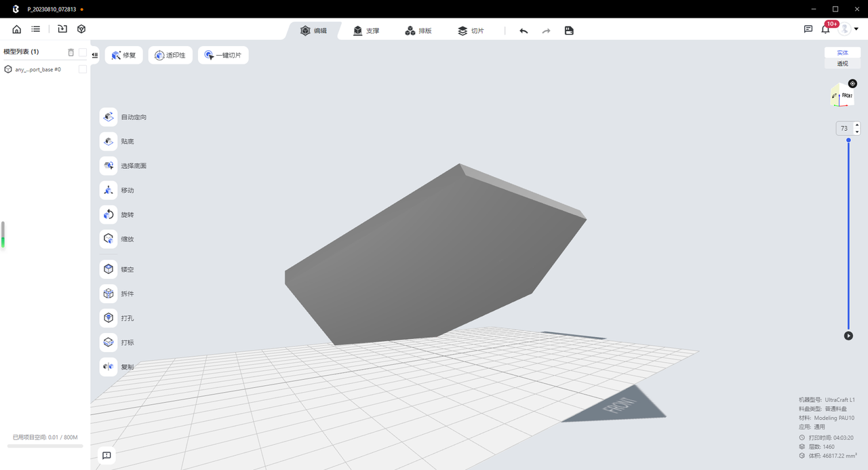Click the layer value field 73
Image resolution: width=868 pixels, height=470 pixels.
(844, 128)
